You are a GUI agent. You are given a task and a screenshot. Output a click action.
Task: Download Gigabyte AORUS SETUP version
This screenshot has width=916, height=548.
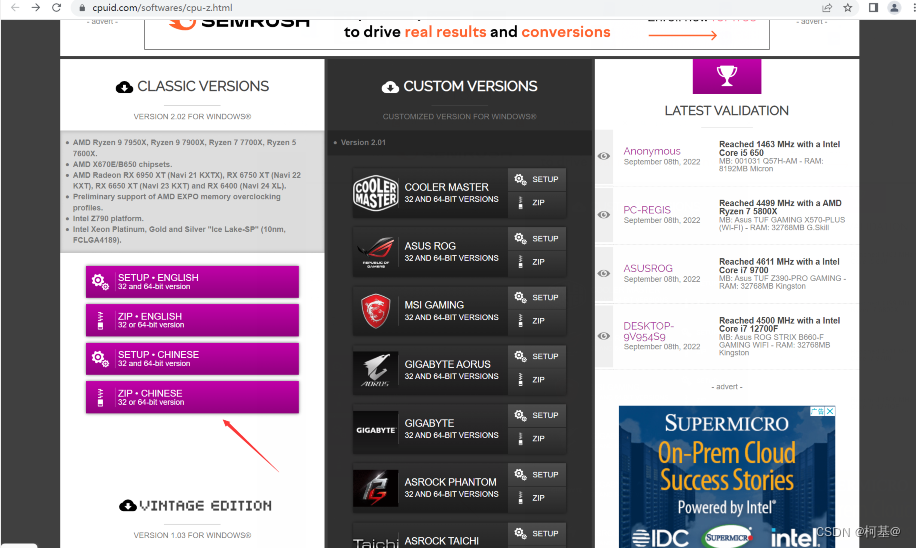point(537,356)
